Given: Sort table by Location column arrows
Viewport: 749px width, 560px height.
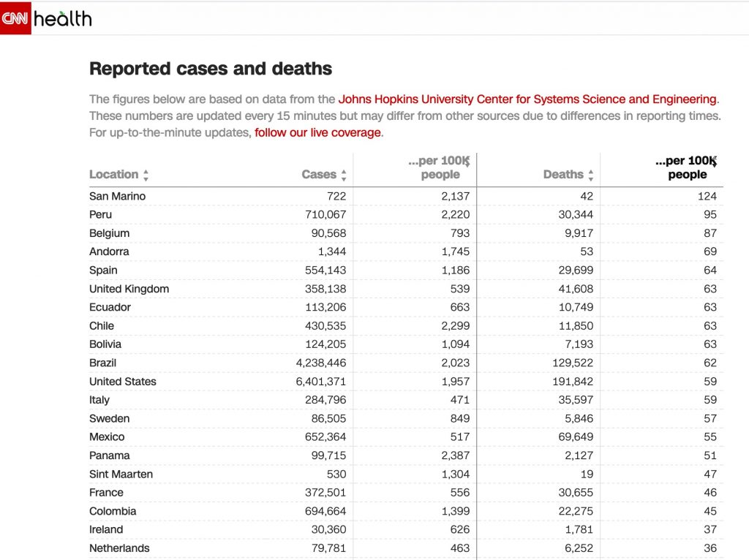Looking at the screenshot, I should click(x=146, y=175).
